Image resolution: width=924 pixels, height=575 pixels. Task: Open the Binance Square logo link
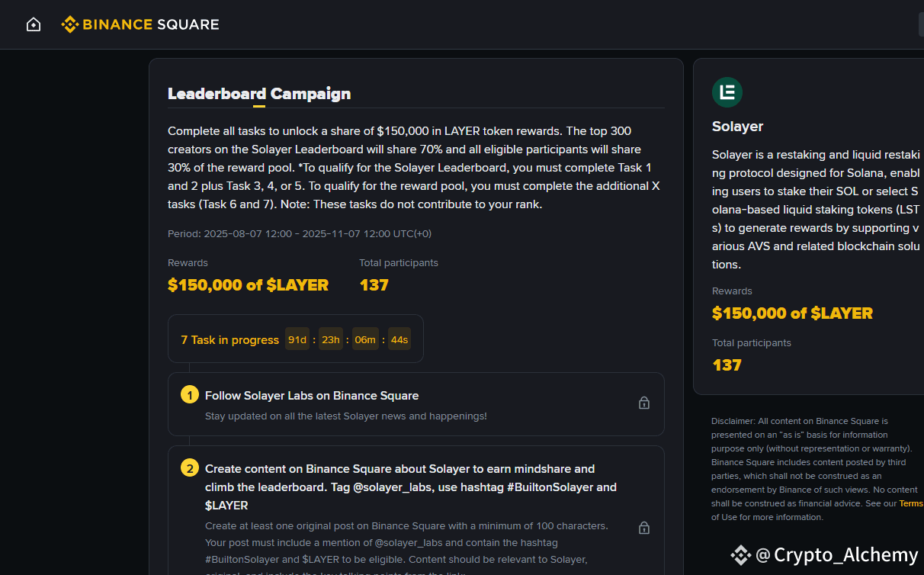click(140, 24)
